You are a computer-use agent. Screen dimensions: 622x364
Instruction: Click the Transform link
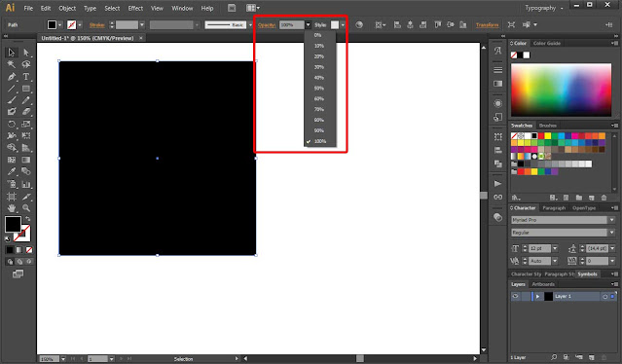click(x=487, y=25)
